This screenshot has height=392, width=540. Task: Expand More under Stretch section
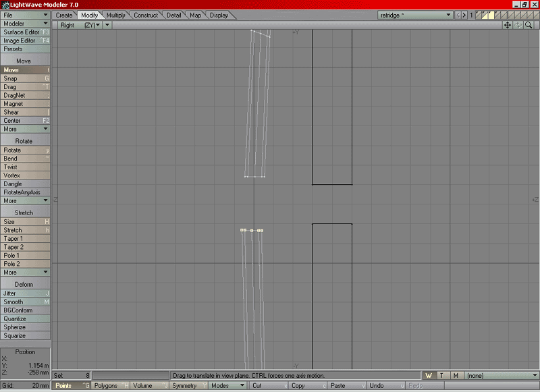25,272
